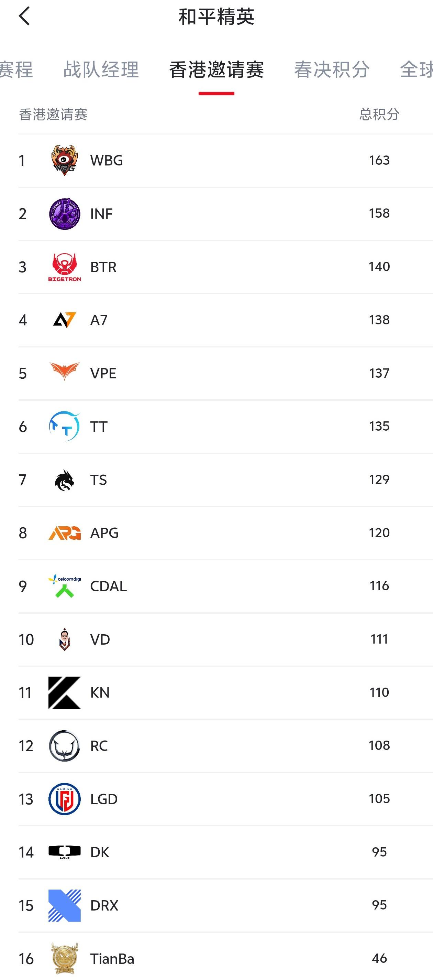The height and width of the screenshot is (980, 433).
Task: Select the INF purple team logo
Action: (x=65, y=213)
